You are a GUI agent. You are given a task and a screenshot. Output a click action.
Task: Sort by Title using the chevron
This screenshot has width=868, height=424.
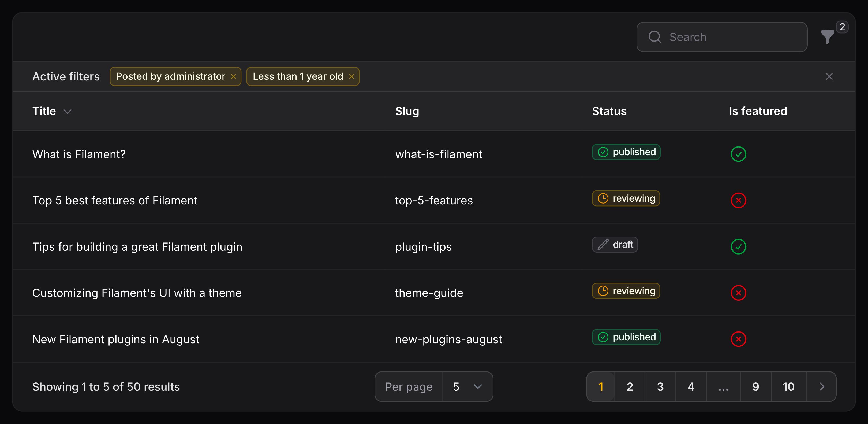pyautogui.click(x=68, y=112)
